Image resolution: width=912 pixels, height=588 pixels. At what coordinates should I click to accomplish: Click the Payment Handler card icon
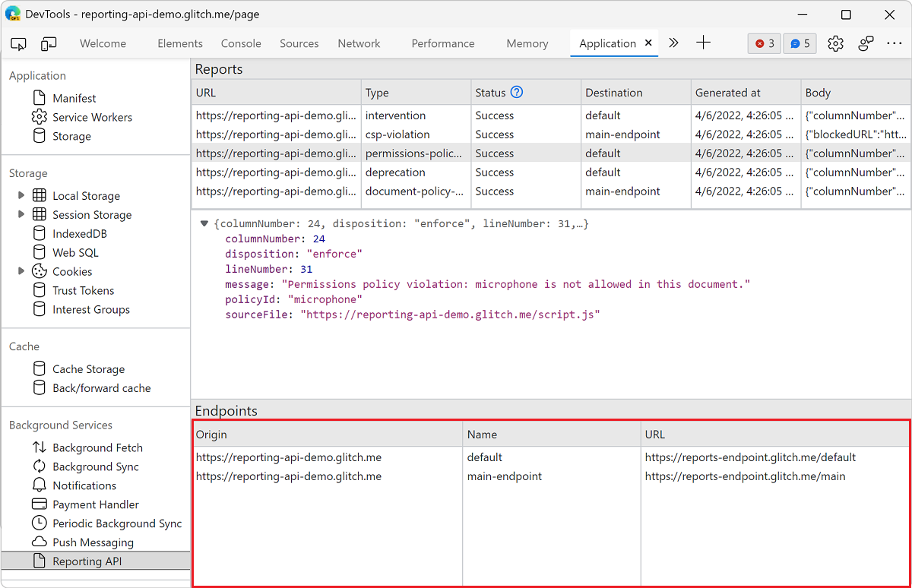coord(40,504)
